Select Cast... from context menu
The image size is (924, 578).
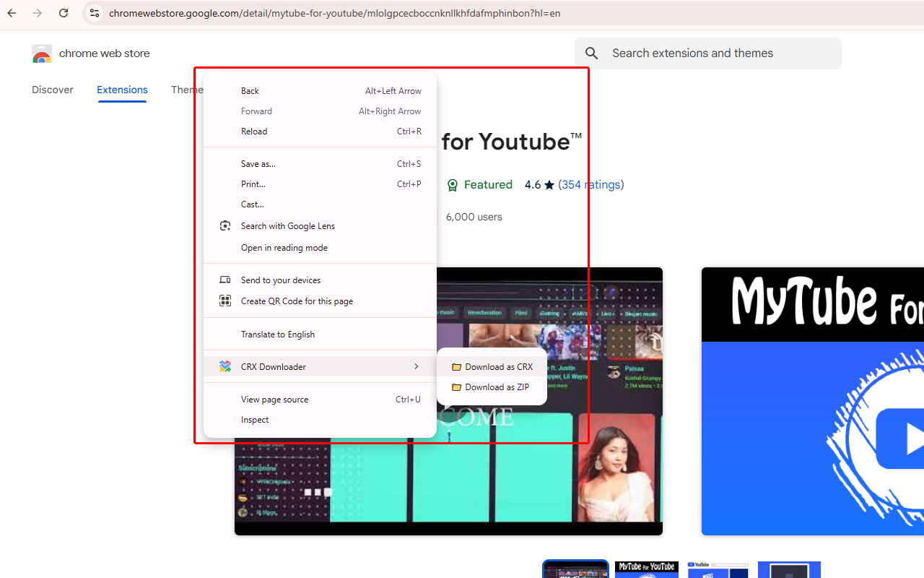[321, 204]
